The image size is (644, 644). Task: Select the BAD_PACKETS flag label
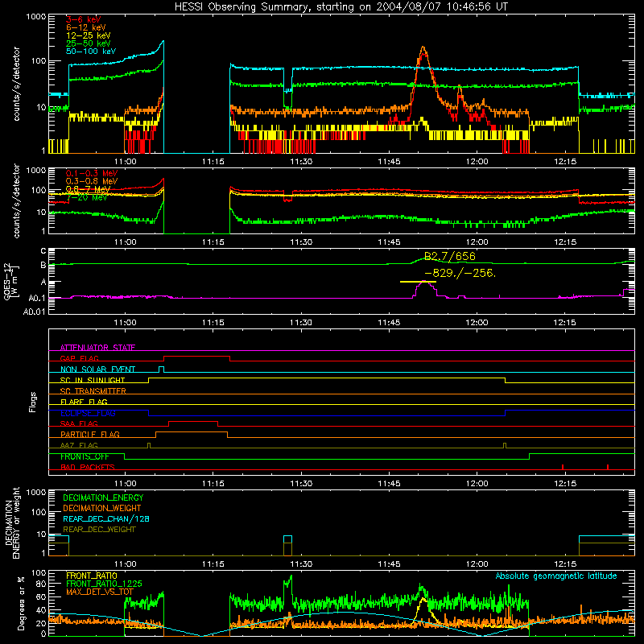pyautogui.click(x=88, y=467)
